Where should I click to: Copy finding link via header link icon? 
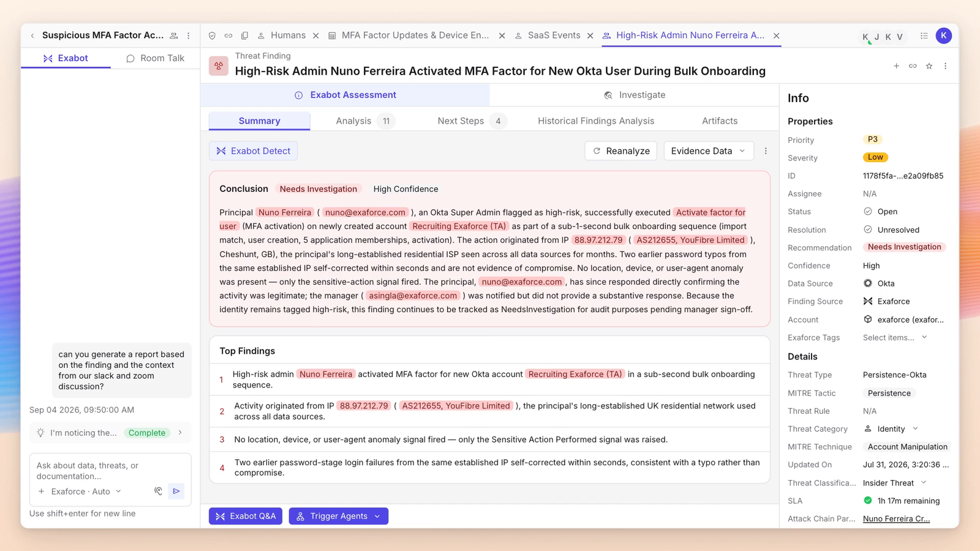click(x=913, y=66)
